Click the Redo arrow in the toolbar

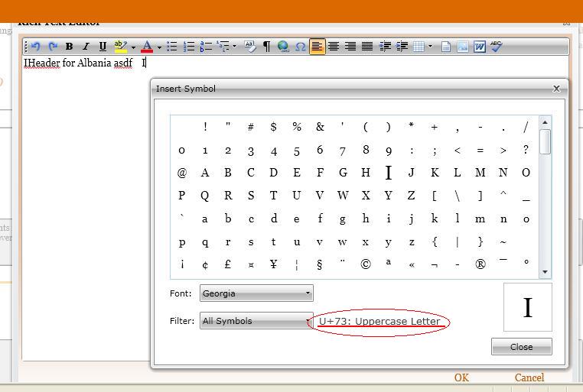[53, 47]
